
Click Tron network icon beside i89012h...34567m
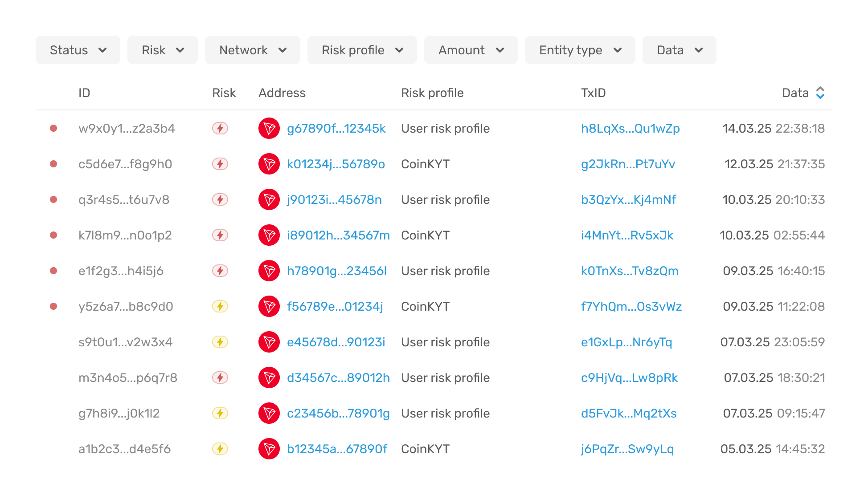pos(269,235)
